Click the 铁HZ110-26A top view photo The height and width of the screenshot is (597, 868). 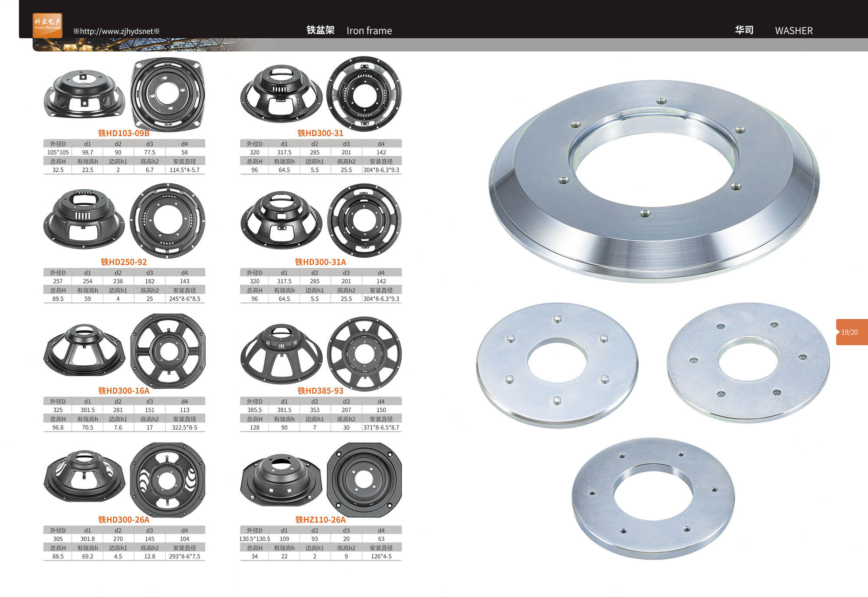[x=364, y=480]
